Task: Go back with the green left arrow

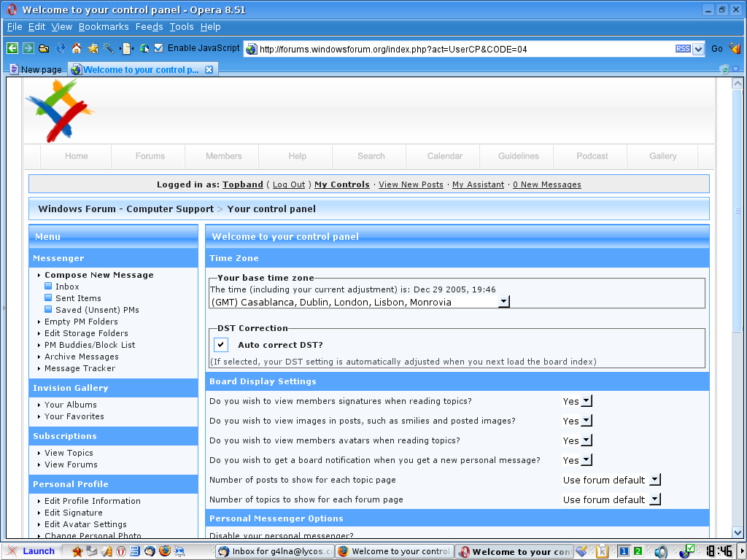Action: point(12,48)
